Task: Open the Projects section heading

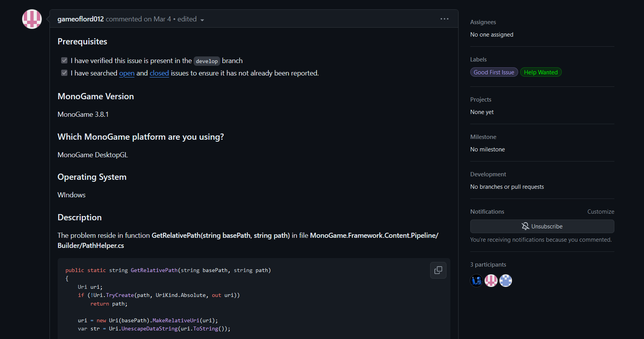Action: pos(481,100)
